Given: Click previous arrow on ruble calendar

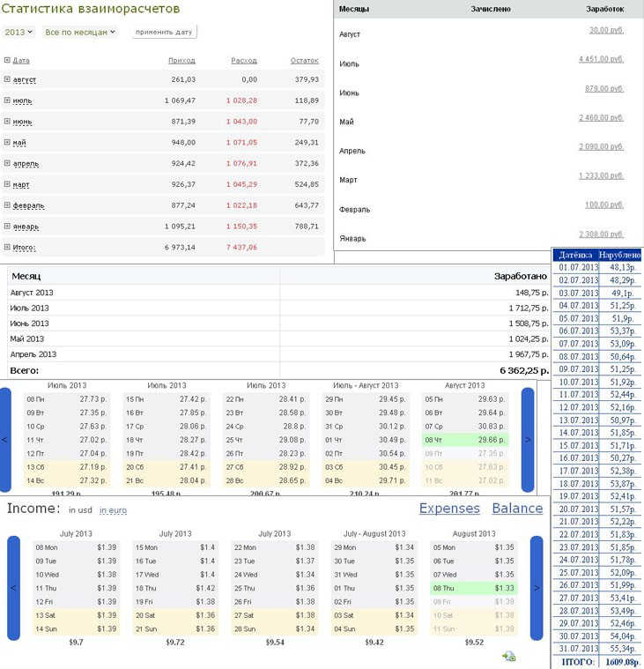Looking at the screenshot, I should pyautogui.click(x=4, y=439).
